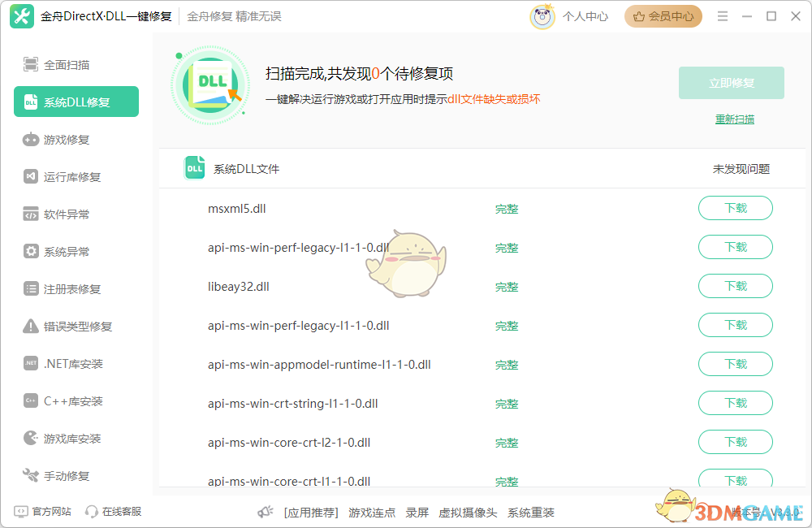
Task: Click the 软件异常 code window icon
Action: click(x=31, y=214)
